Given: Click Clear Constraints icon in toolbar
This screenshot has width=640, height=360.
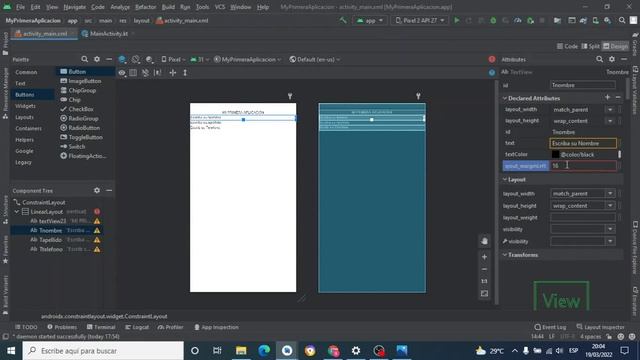Looking at the screenshot, I should (x=145, y=73).
